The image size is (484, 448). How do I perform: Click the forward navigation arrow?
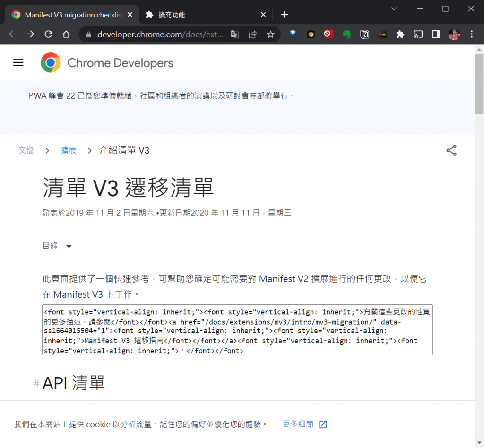pyautogui.click(x=31, y=34)
